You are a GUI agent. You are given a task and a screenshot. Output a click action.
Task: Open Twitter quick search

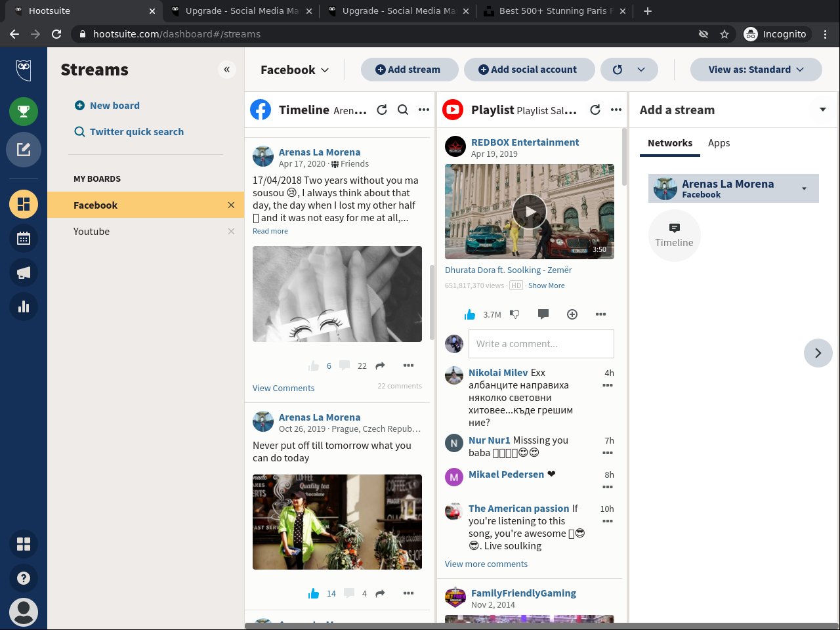129,132
